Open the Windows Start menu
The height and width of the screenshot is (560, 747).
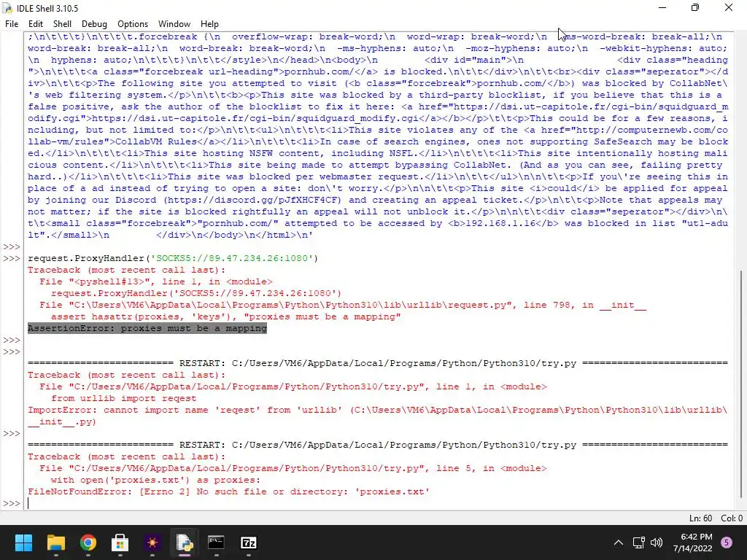(x=23, y=542)
